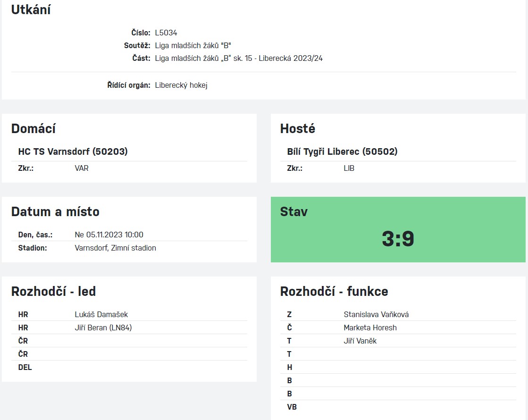This screenshot has height=420, width=528.
Task: Click the 3:9 score
Action: click(x=398, y=239)
